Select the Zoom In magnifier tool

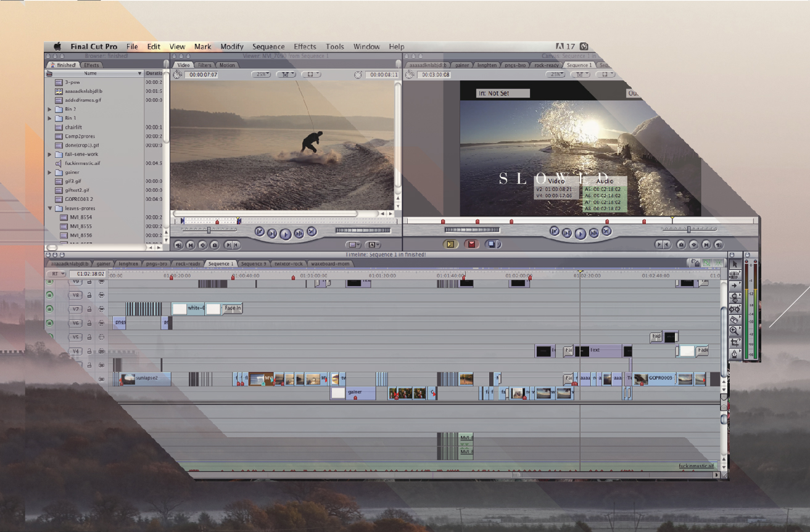pyautogui.click(x=735, y=331)
